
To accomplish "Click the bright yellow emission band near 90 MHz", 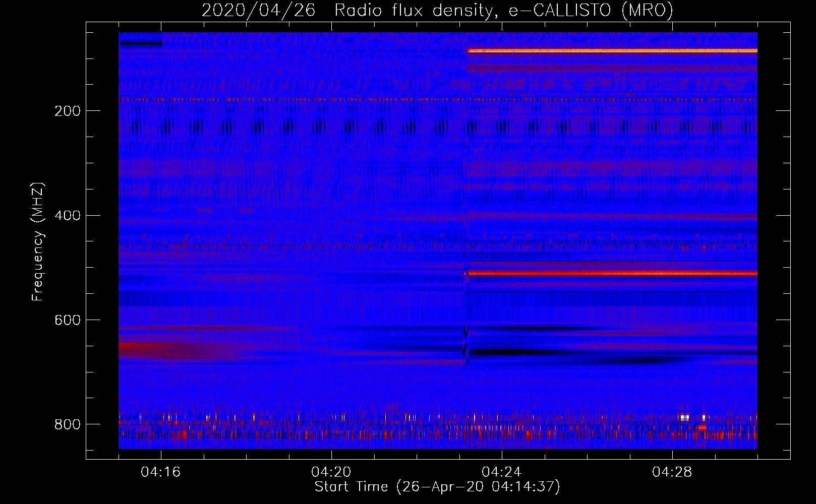I will (x=612, y=51).
